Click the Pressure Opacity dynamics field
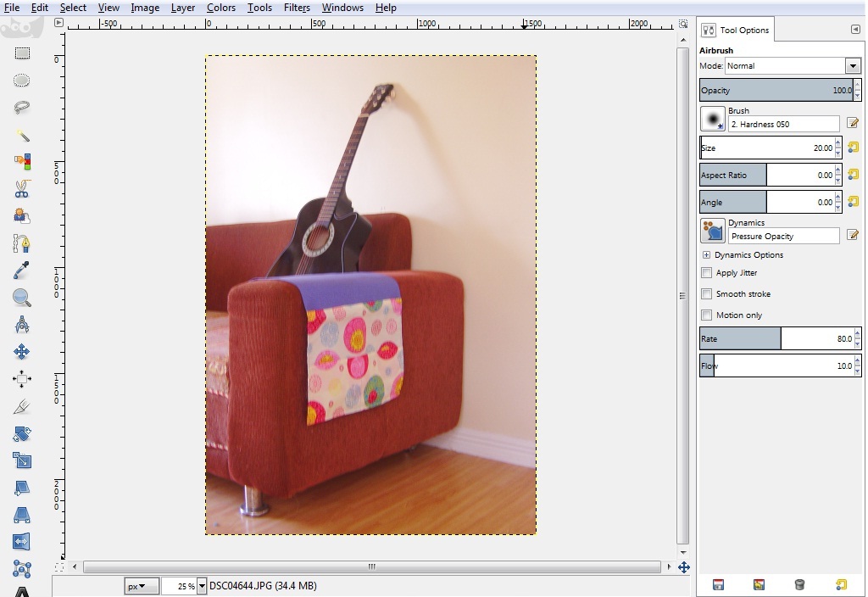 [x=783, y=236]
